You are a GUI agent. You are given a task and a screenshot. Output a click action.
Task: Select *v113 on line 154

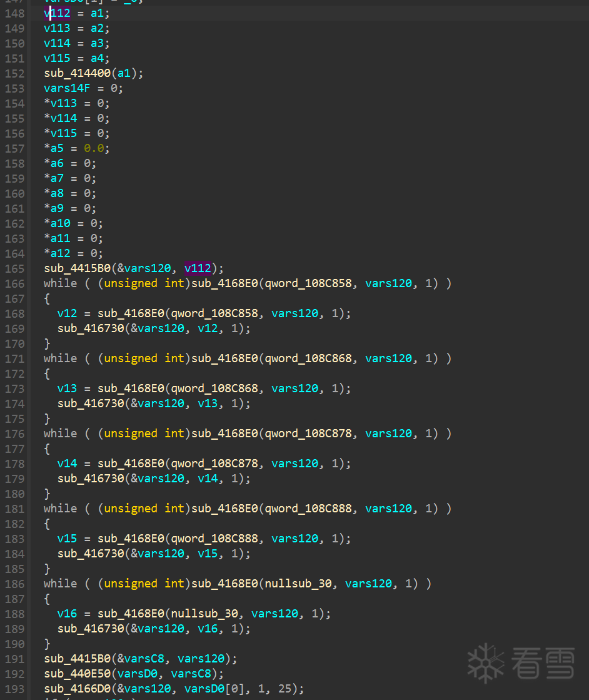[60, 103]
